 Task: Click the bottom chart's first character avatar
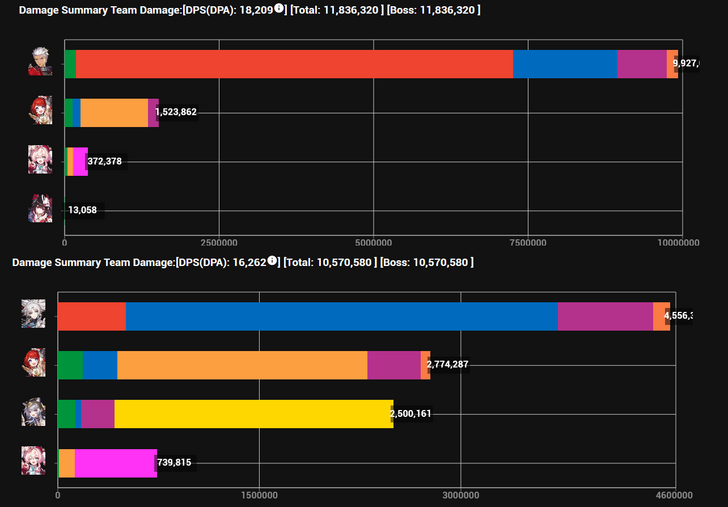click(x=34, y=315)
